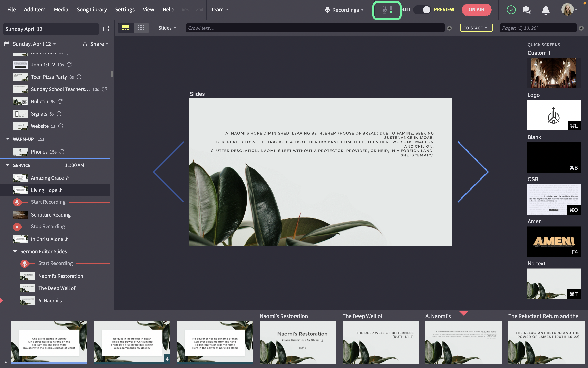Open the Add Item menu
Screen dimensions: 588x368
click(x=35, y=9)
